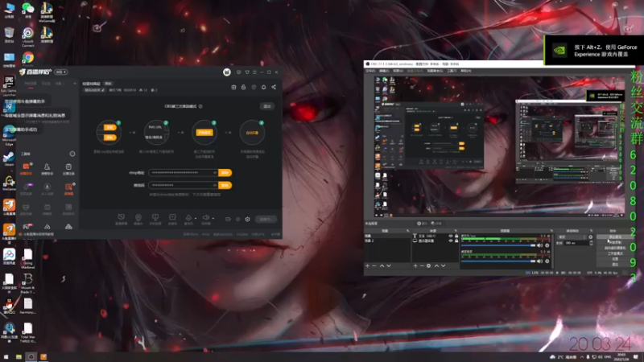Adjust first channel volume slider in OBS mixer
Image resolution: width=644 pixels, height=362 pixels.
coord(497,245)
